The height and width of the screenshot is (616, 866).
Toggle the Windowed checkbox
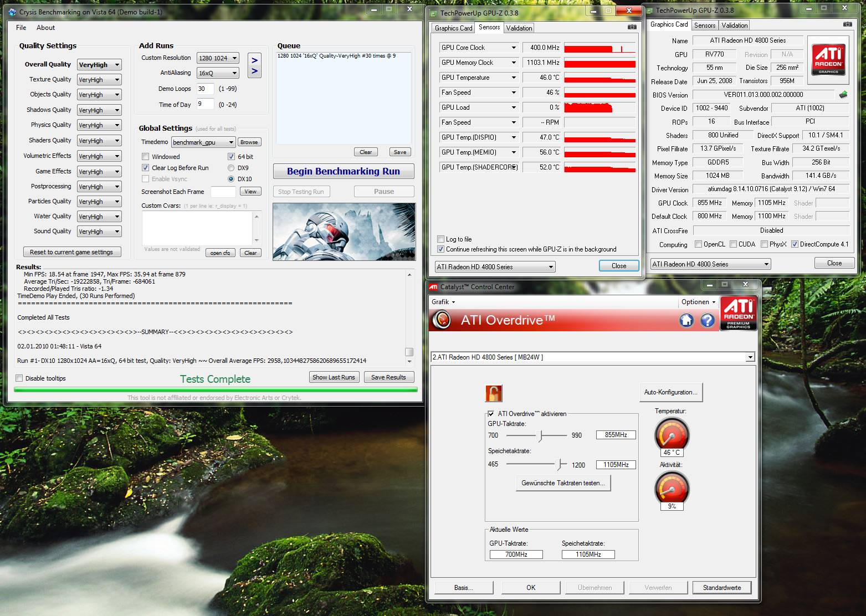pyautogui.click(x=145, y=157)
